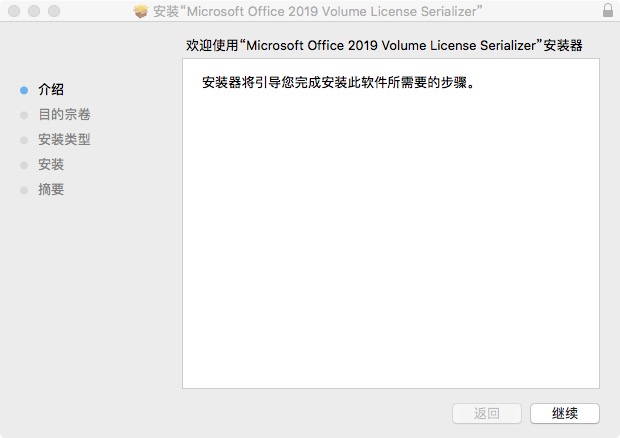Viewport: 620px width, 438px height.
Task: Click the 继续 (Continue) button
Action: tap(565, 413)
